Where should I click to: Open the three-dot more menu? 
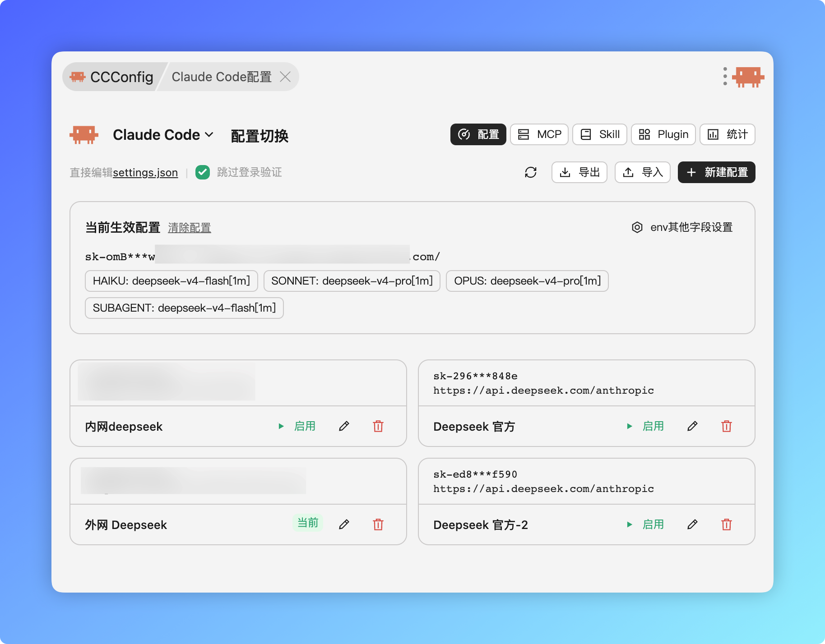pos(725,76)
